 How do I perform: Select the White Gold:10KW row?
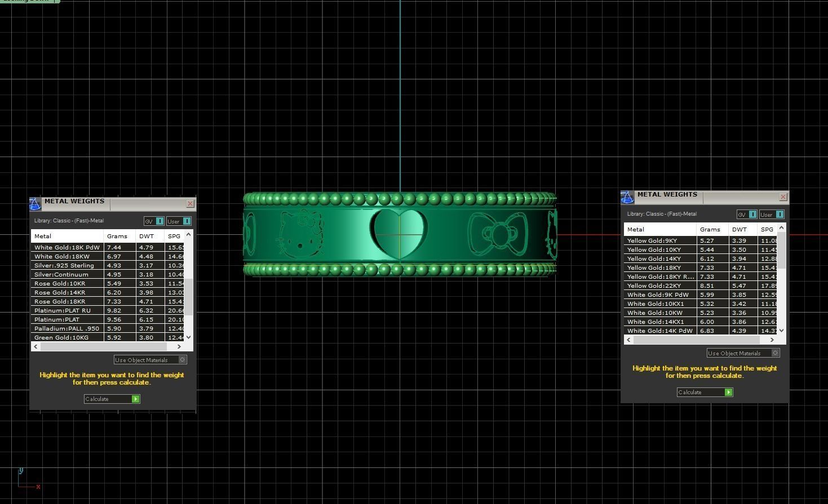click(x=701, y=313)
